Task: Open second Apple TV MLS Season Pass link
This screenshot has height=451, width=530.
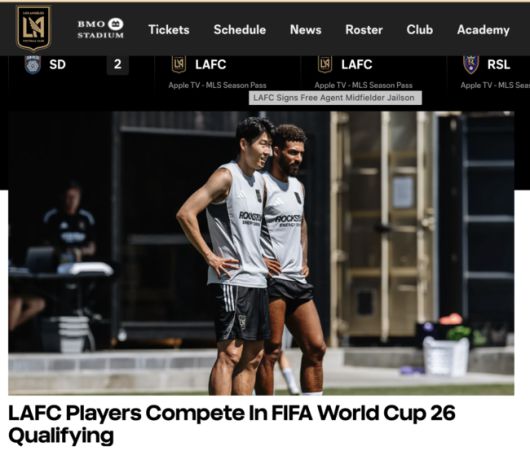Action: (363, 85)
